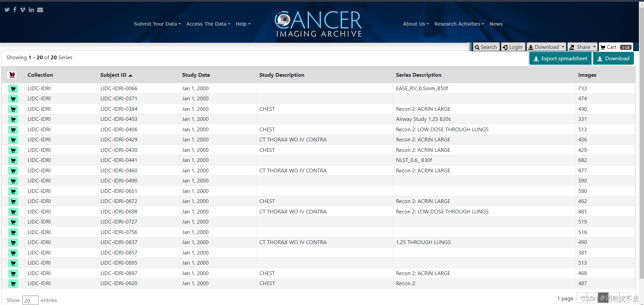
Task: Click the Export spreadsheet button
Action: [560, 59]
